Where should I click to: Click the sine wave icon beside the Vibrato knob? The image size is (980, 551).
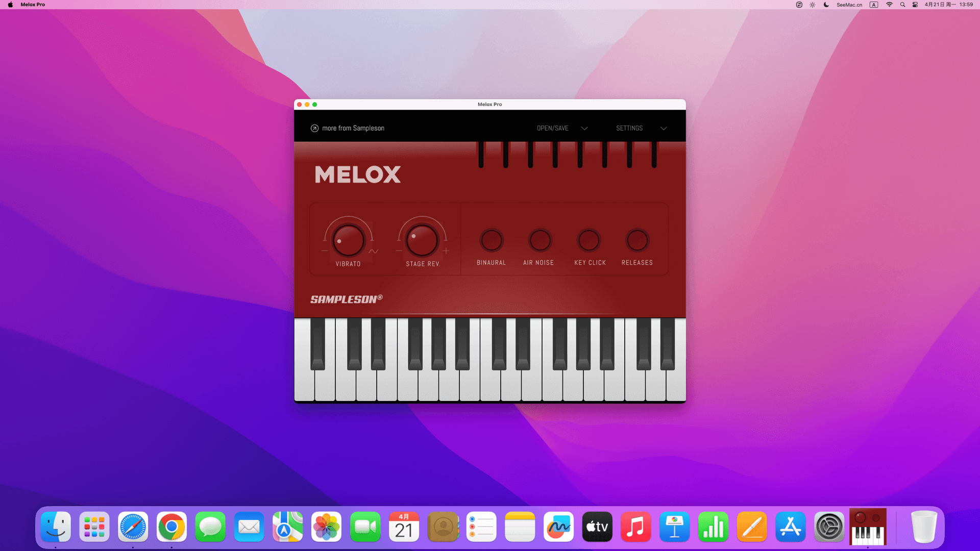coord(374,251)
